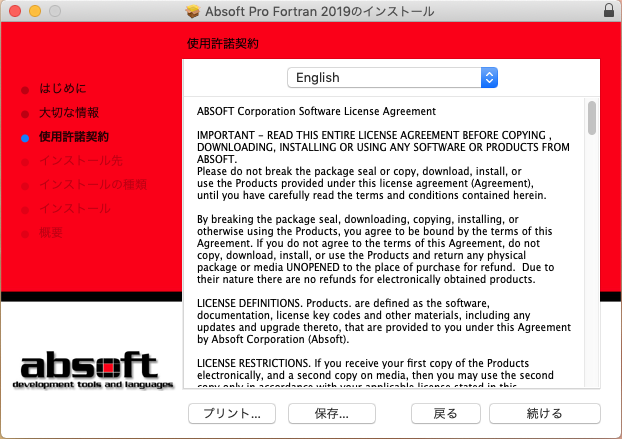Click the 使用許諾契約 heading above license
The height and width of the screenshot is (439, 622).
point(223,43)
